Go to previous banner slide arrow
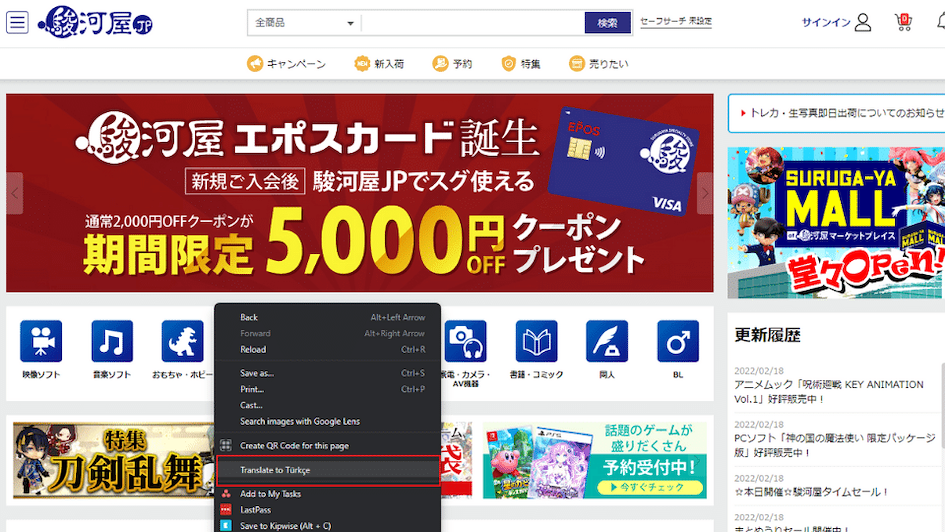The height and width of the screenshot is (532, 945). (14, 193)
